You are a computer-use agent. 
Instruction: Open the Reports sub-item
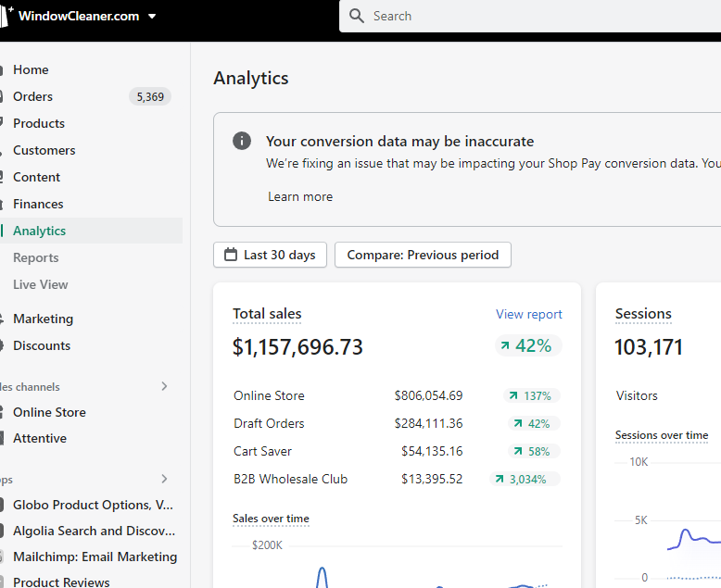[x=36, y=257]
